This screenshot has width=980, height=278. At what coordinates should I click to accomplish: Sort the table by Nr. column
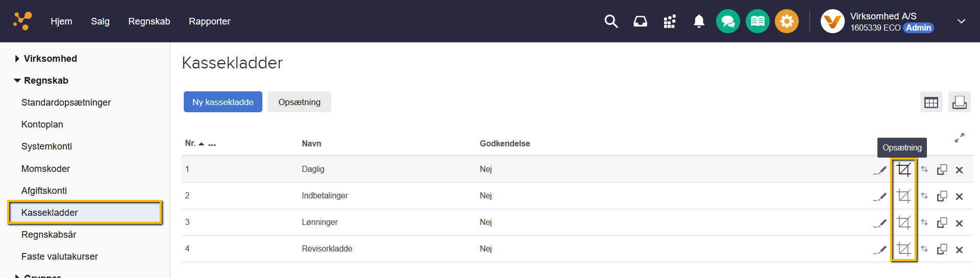tap(190, 143)
